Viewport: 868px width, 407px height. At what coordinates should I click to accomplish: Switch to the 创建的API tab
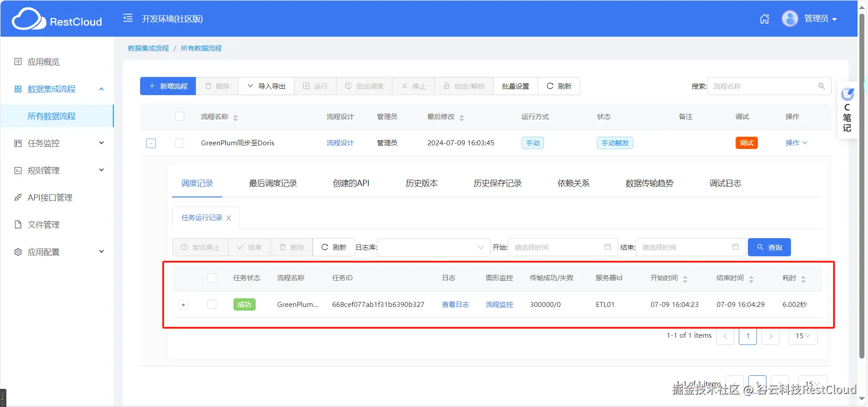351,183
